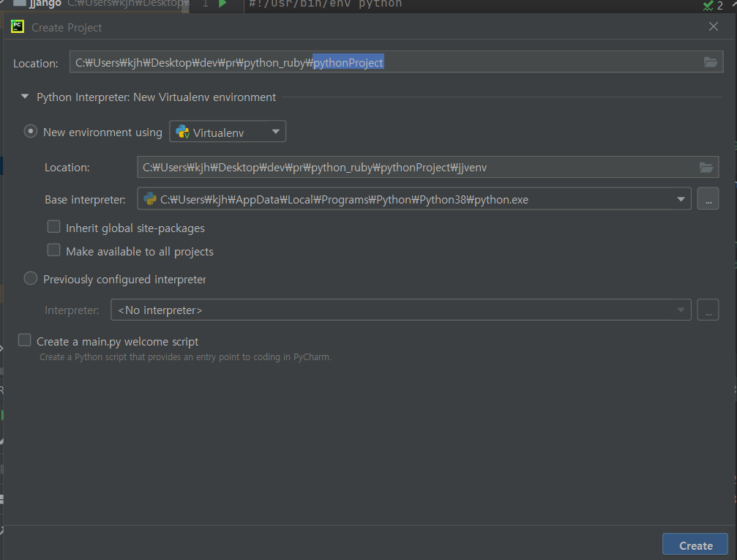Click the jjango project folder icon behind dialog

19,3
